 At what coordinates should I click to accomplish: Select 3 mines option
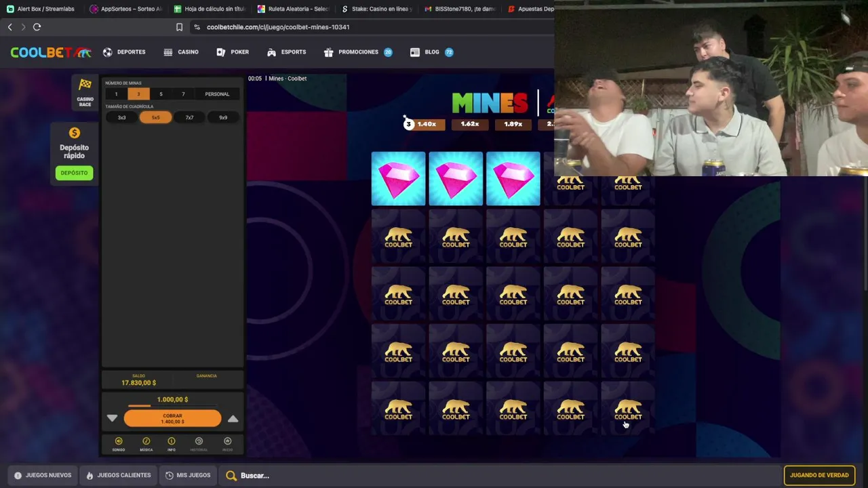[x=138, y=94]
